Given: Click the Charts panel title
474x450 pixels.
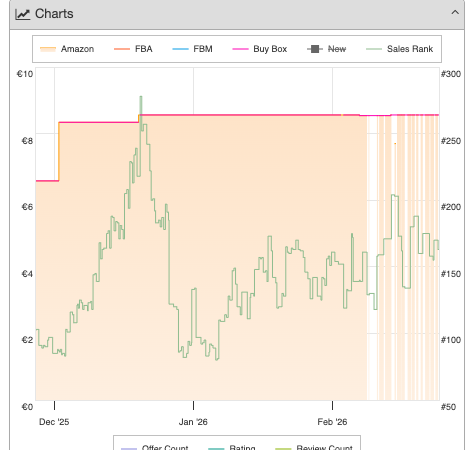Looking at the screenshot, I should tap(54, 14).
